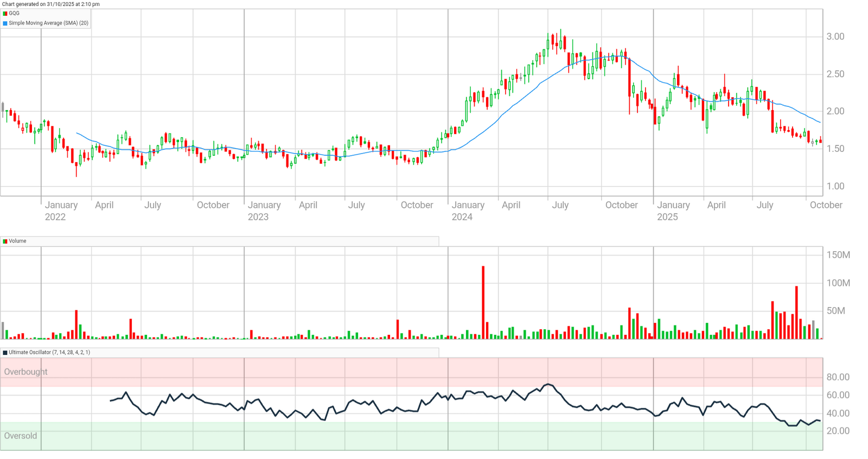Click the January 2023 axis label
This screenshot has height=459, width=868.
[x=264, y=211]
